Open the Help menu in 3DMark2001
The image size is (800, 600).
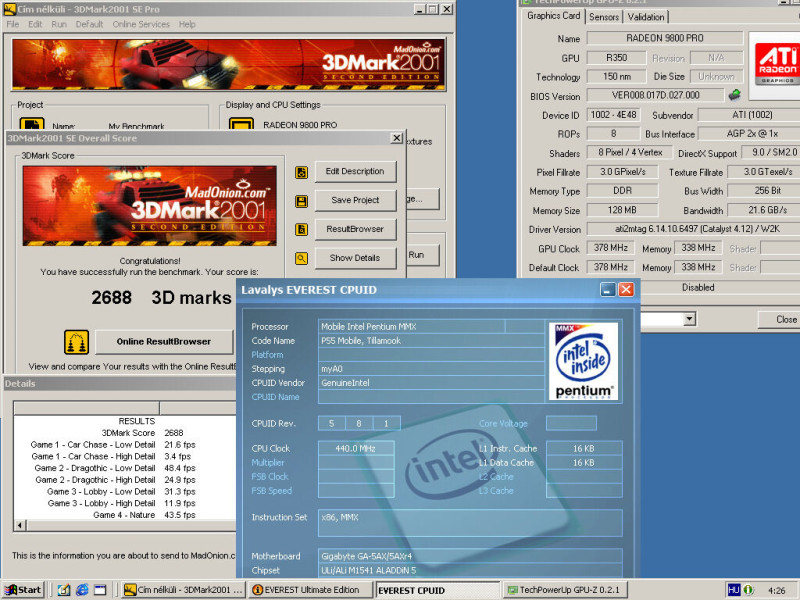187,24
